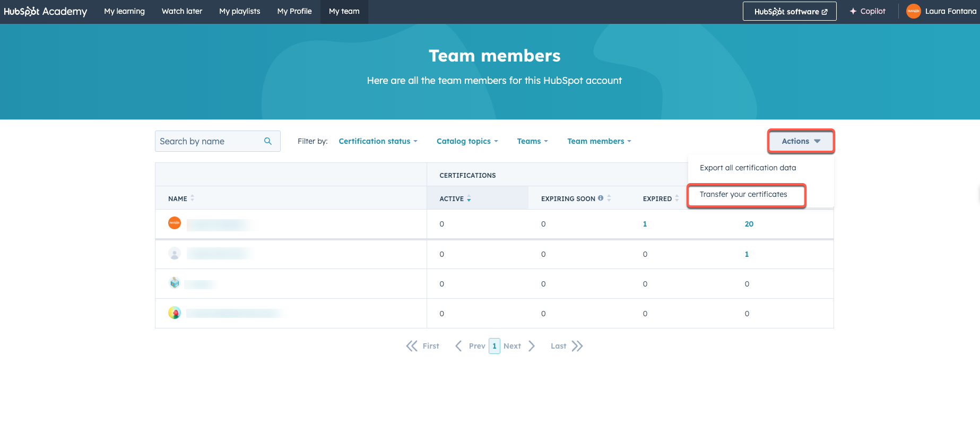Click the NAME column header
This screenshot has height=433, width=980.
click(178, 198)
